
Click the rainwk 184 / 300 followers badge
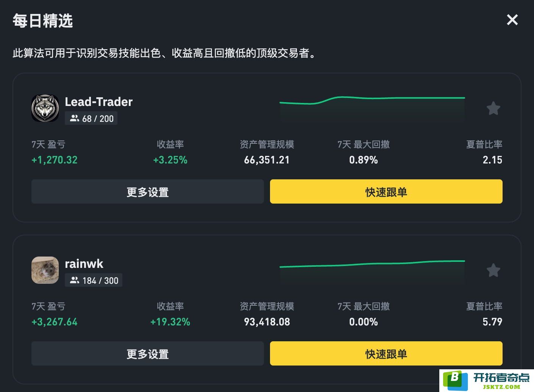94,280
